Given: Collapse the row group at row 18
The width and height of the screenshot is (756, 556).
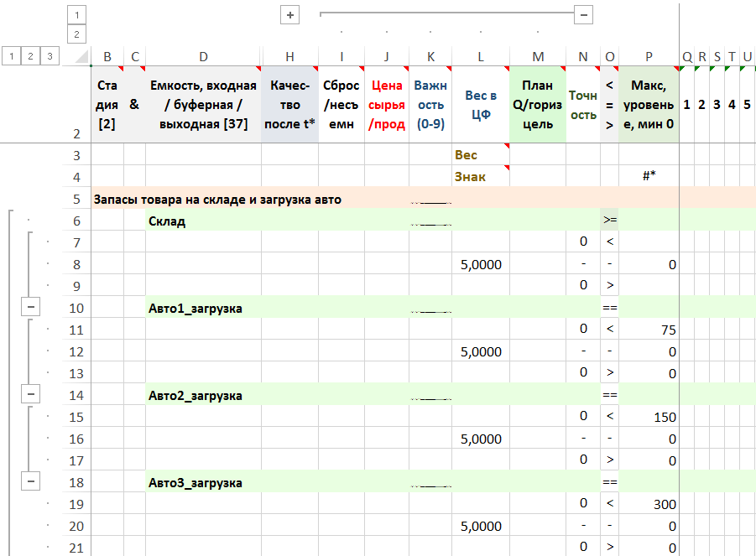Looking at the screenshot, I should tap(31, 482).
